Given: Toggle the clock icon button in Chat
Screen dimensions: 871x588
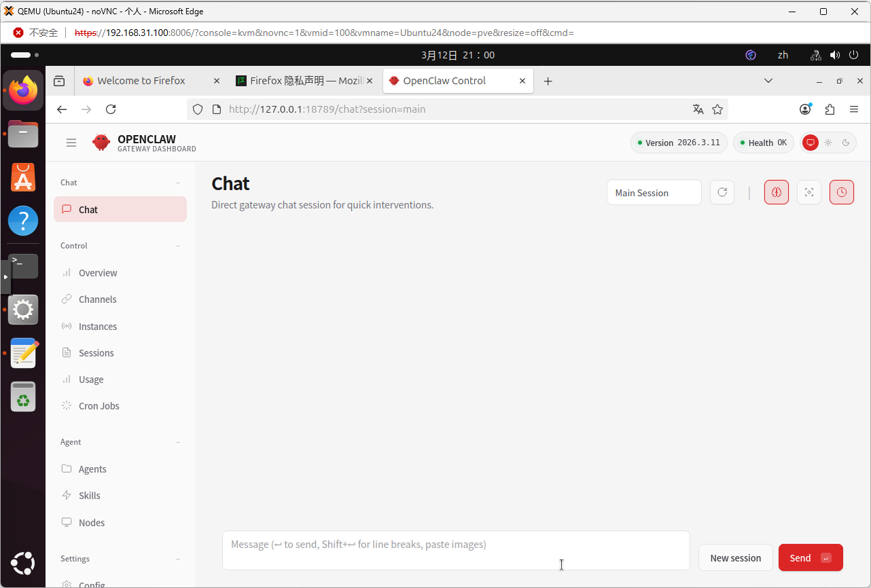Looking at the screenshot, I should click(841, 192).
